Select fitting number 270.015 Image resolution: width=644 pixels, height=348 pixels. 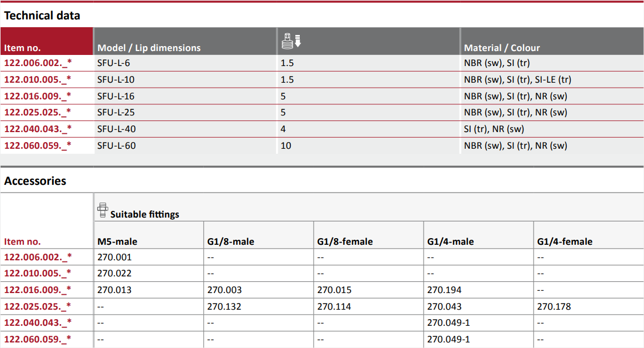pyautogui.click(x=334, y=290)
